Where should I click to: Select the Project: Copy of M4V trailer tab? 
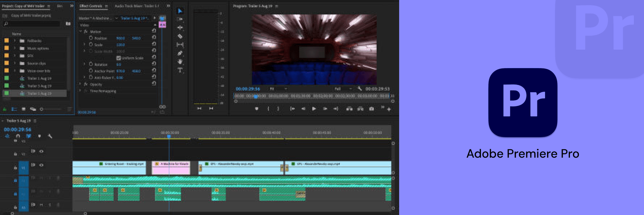[x=23, y=6]
